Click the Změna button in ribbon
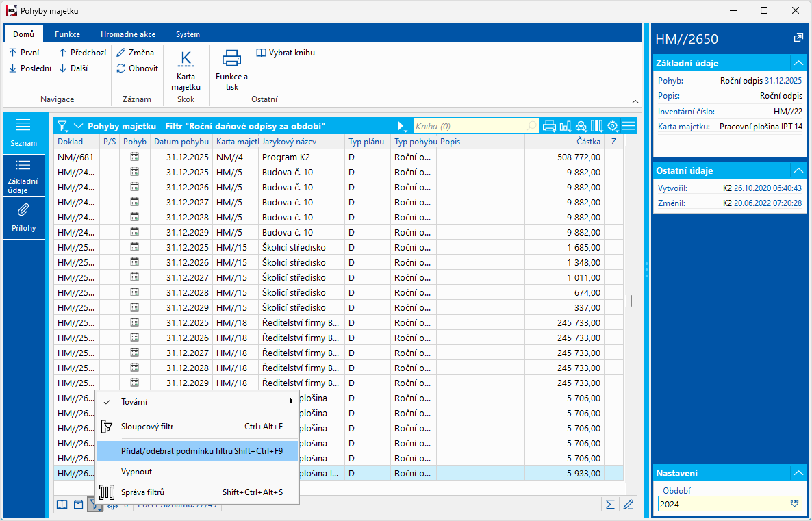Viewport: 812px width, 521px height. [136, 53]
